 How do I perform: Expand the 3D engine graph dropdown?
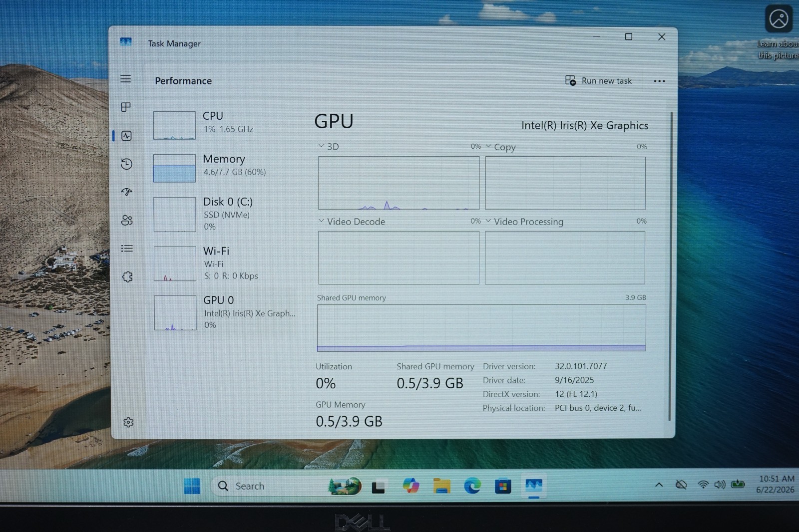click(x=329, y=146)
